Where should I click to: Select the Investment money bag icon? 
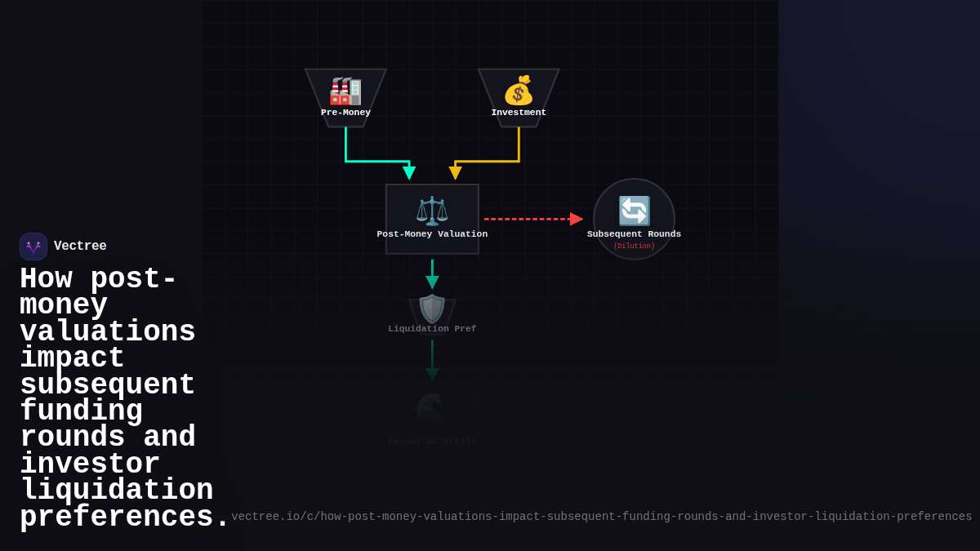519,91
